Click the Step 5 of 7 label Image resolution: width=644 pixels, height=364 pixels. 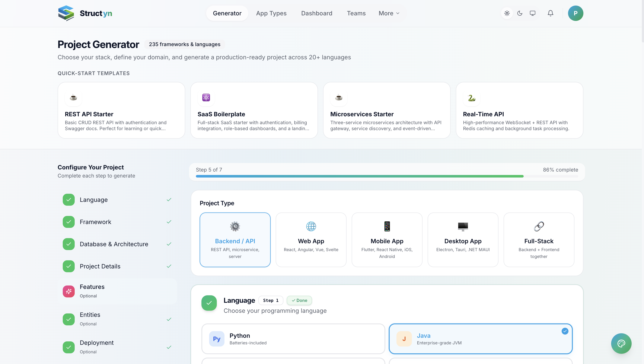[209, 170]
